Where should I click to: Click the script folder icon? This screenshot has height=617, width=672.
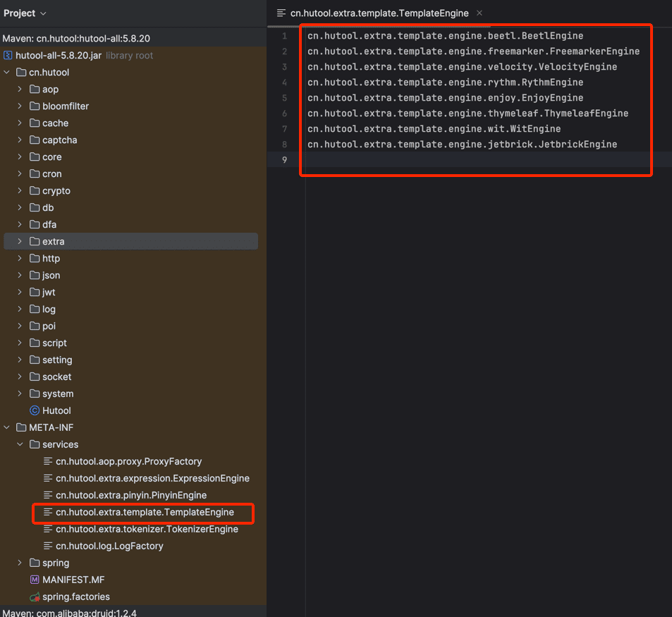(x=35, y=343)
